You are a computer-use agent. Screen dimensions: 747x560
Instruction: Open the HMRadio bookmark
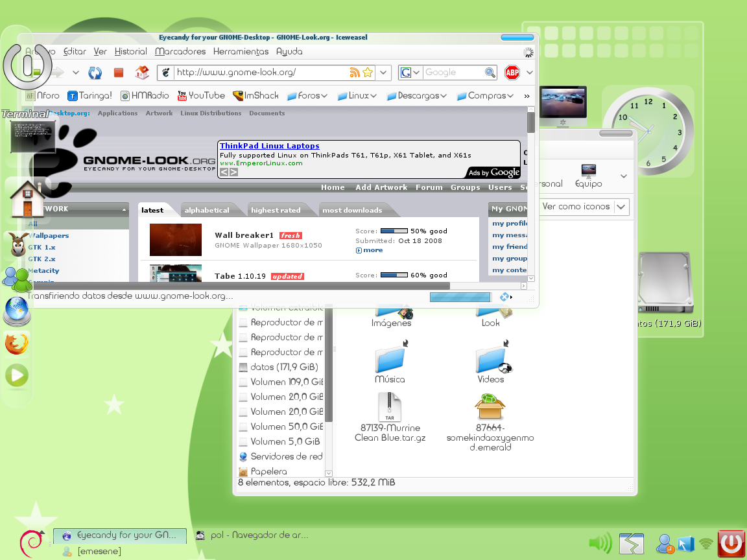(145, 96)
